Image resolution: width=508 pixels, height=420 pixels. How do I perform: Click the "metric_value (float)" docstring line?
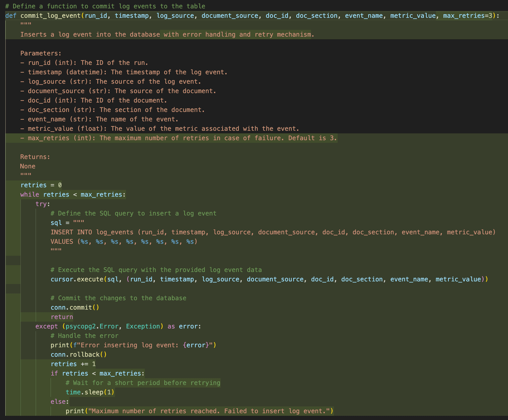tap(160, 128)
